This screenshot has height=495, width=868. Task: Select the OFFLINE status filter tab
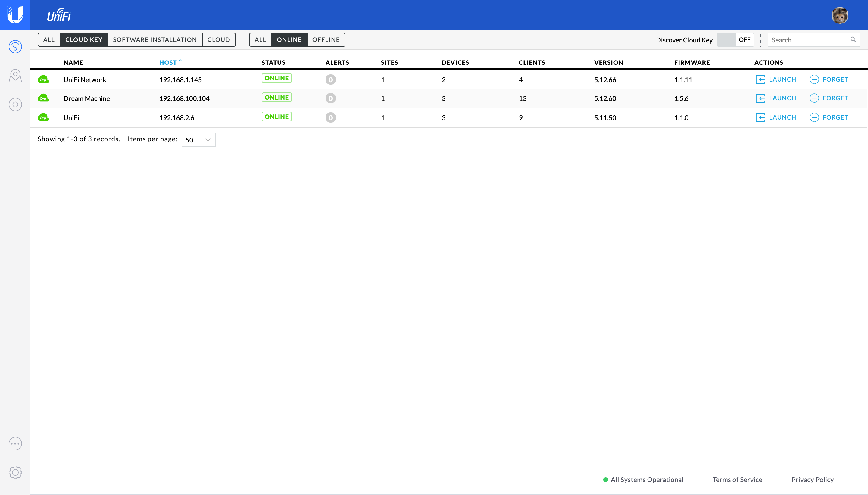326,40
